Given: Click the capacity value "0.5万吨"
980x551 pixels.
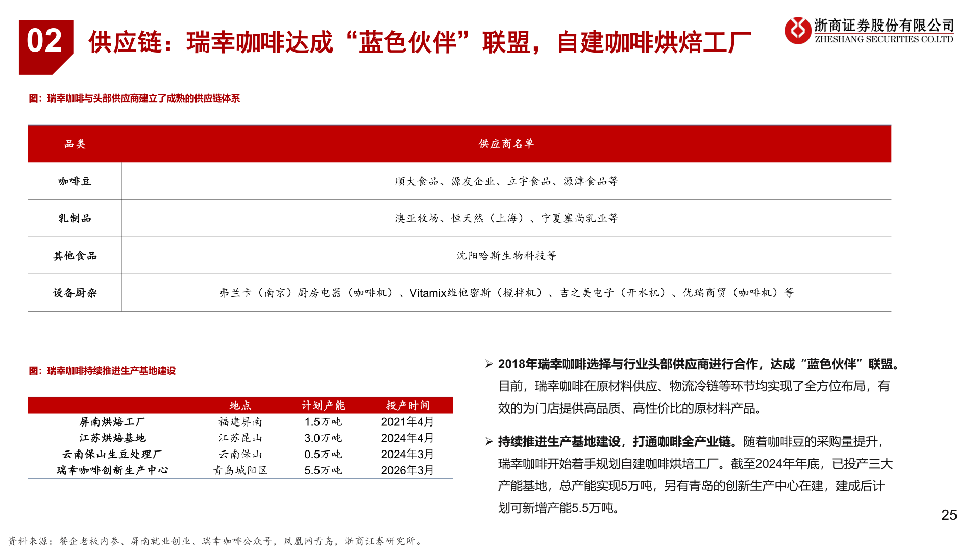Looking at the screenshot, I should click(323, 454).
